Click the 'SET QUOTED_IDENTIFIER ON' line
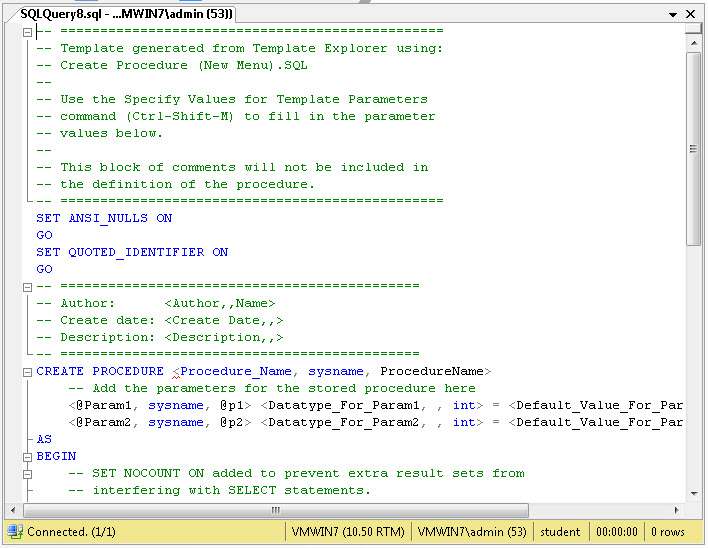Screen dimensions: 708x548 tap(132, 252)
